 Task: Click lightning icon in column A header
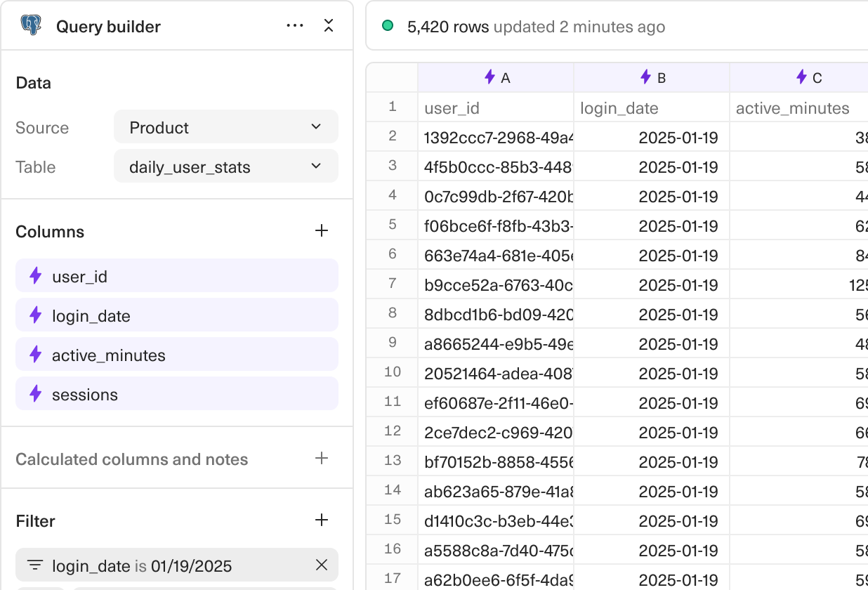pyautogui.click(x=490, y=77)
